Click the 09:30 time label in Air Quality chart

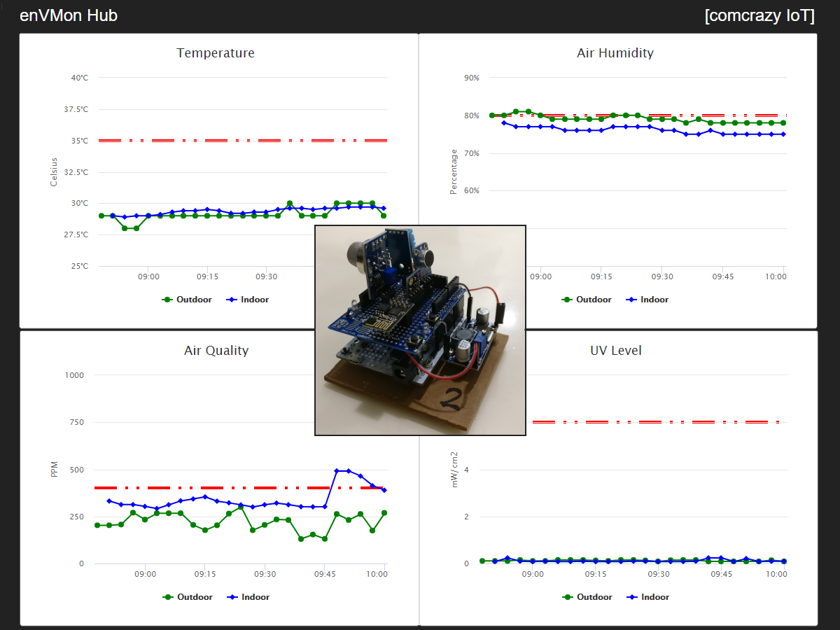pos(265,574)
